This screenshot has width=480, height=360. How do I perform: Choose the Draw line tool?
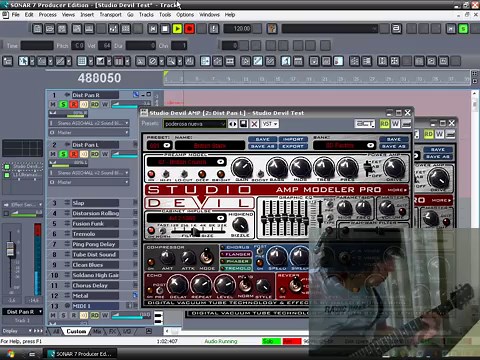pos(60,61)
